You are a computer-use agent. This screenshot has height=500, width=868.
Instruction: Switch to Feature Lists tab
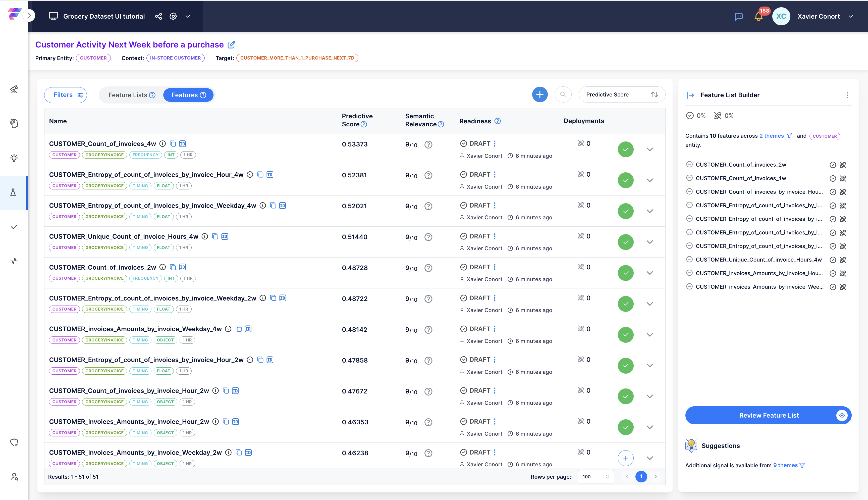coord(131,95)
